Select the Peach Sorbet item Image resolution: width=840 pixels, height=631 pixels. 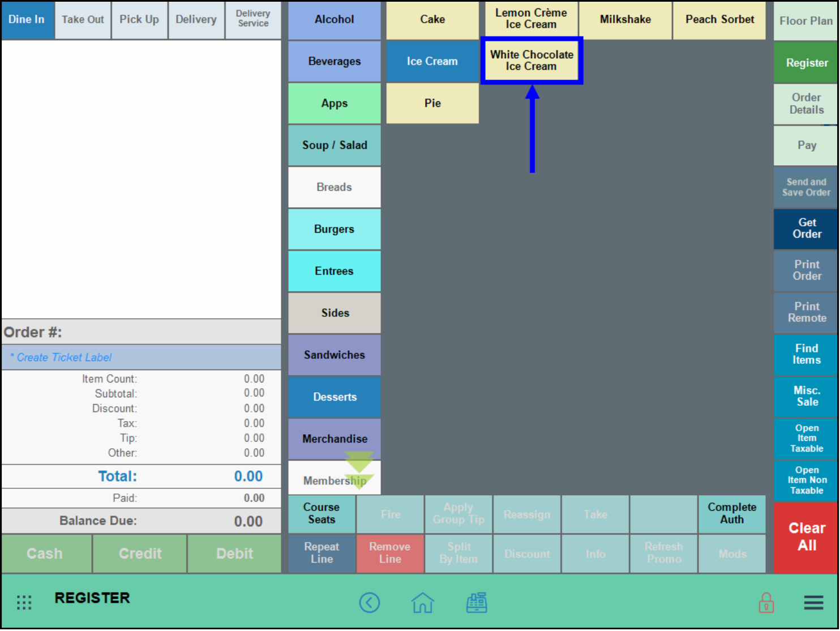[719, 20]
